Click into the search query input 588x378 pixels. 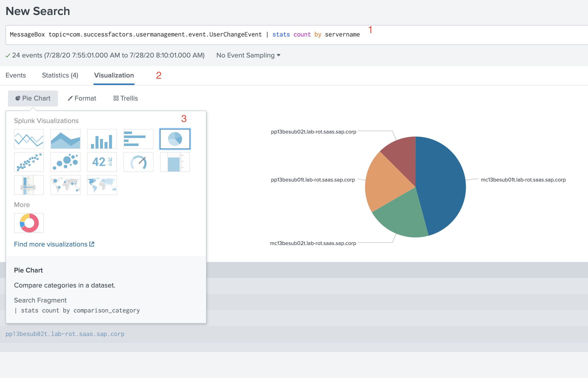(x=297, y=35)
